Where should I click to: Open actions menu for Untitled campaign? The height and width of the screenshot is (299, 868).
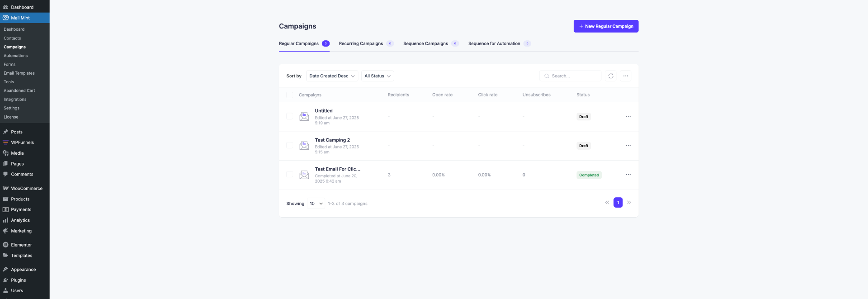(x=628, y=116)
